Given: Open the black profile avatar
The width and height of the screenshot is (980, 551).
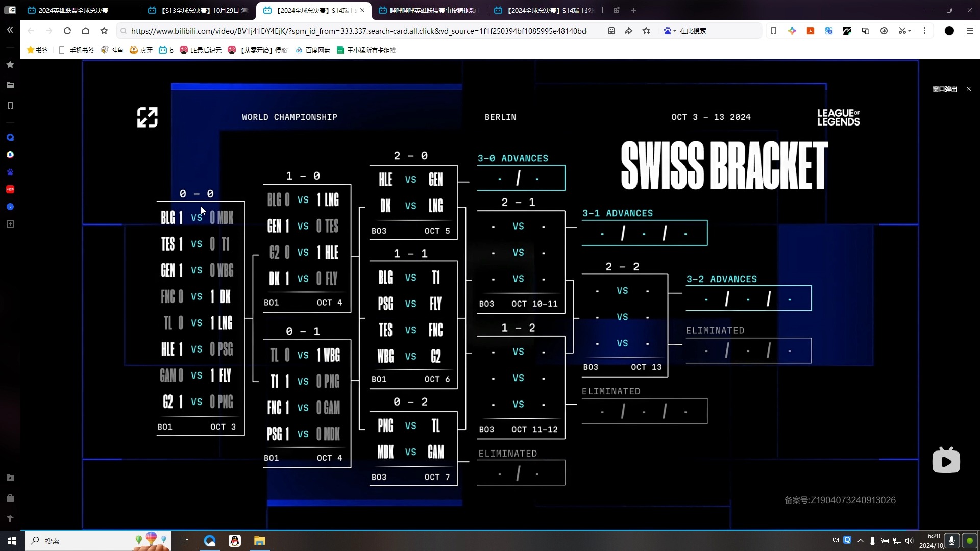Looking at the screenshot, I should pyautogui.click(x=949, y=31).
